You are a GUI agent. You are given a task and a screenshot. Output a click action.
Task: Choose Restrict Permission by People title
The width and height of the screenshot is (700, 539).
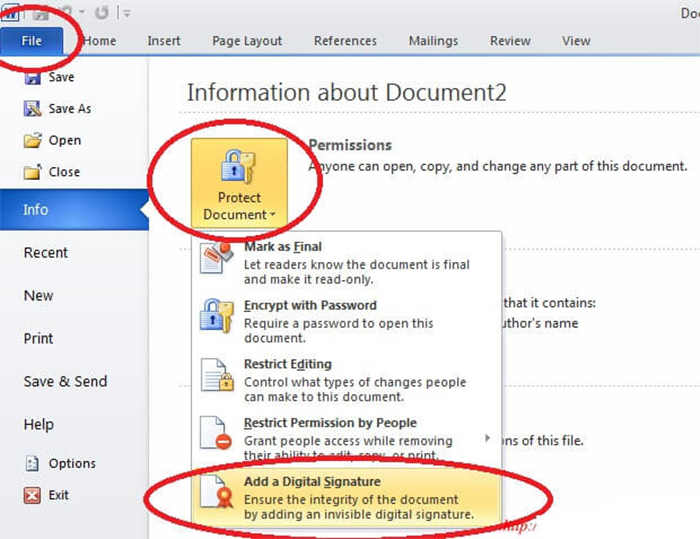click(330, 422)
